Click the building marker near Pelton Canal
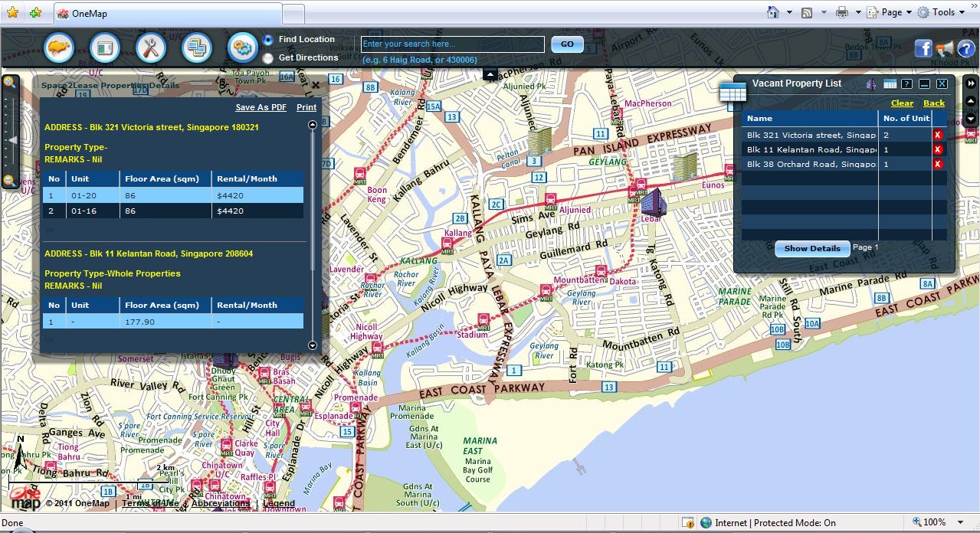 [539, 142]
